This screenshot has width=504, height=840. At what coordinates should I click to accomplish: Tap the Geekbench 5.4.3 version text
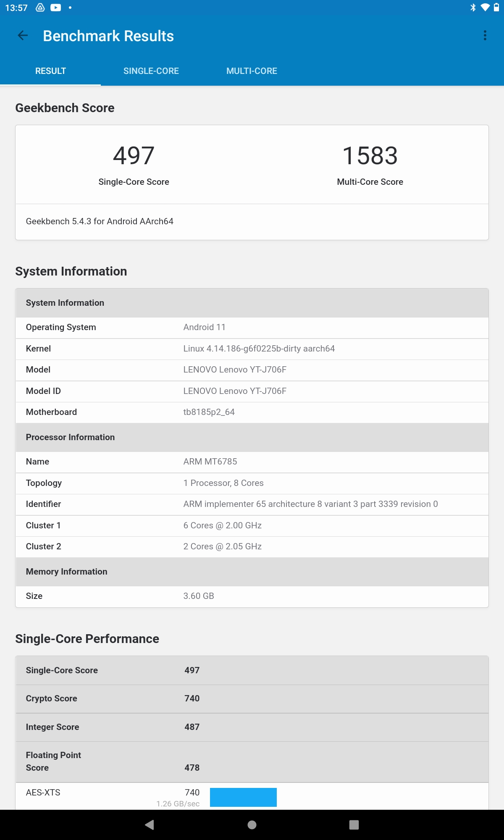tap(100, 221)
